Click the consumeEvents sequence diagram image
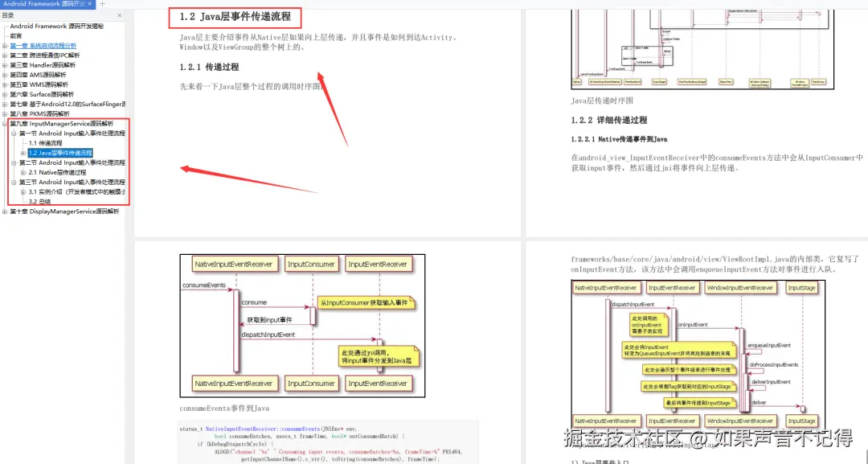Viewport: 868px width, 464px height. coord(302,326)
